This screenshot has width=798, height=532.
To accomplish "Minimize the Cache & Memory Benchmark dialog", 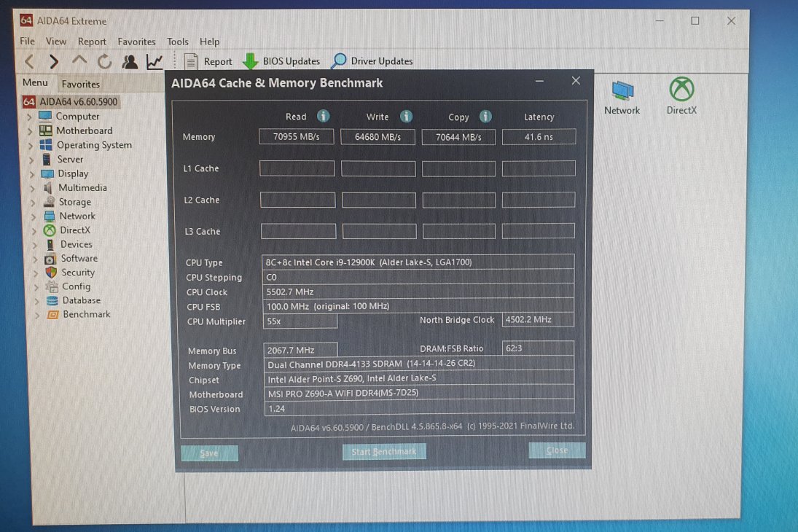I will pyautogui.click(x=539, y=81).
